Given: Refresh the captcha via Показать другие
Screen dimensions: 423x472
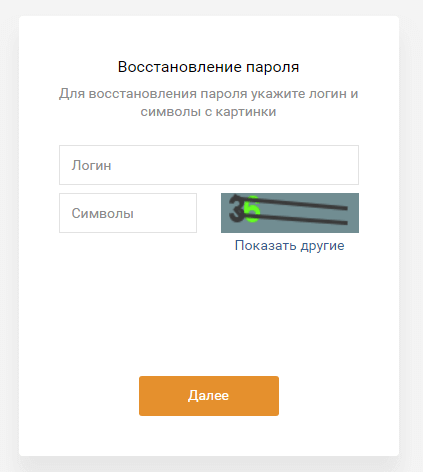Looking at the screenshot, I should (x=289, y=246).
